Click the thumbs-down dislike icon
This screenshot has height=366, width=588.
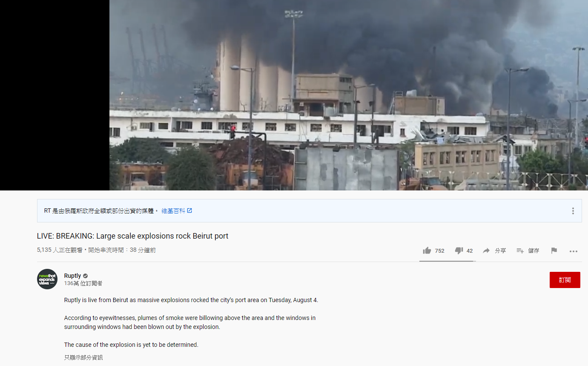pos(459,251)
